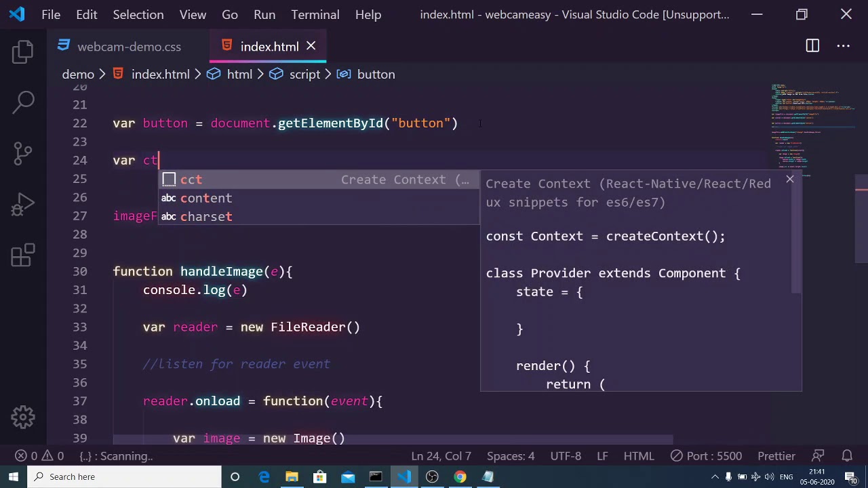Change HTML language mode in status bar
The height and width of the screenshot is (488, 868).
(638, 456)
